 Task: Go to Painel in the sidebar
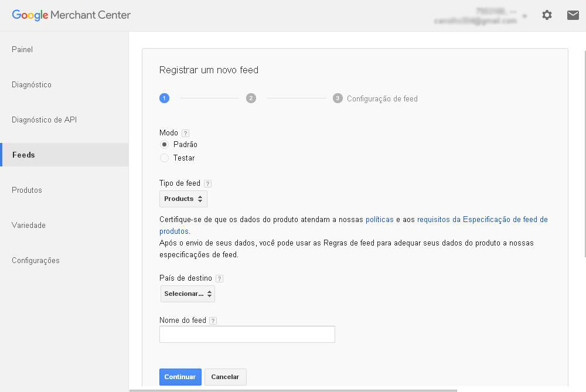pos(22,50)
